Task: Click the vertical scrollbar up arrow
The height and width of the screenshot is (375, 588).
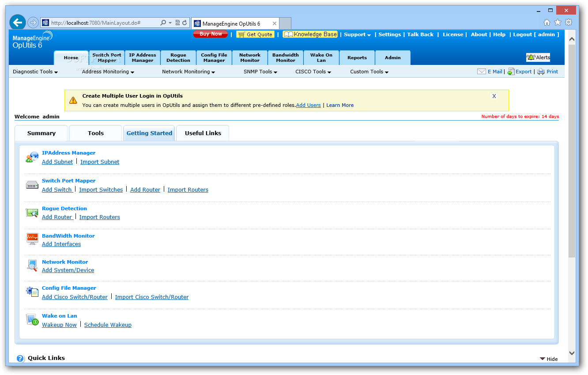Action: (x=572, y=40)
